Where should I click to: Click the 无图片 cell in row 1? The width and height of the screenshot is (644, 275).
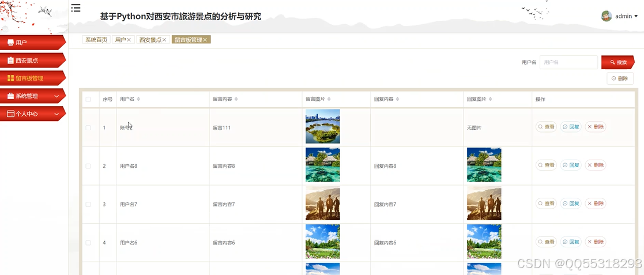click(x=474, y=127)
